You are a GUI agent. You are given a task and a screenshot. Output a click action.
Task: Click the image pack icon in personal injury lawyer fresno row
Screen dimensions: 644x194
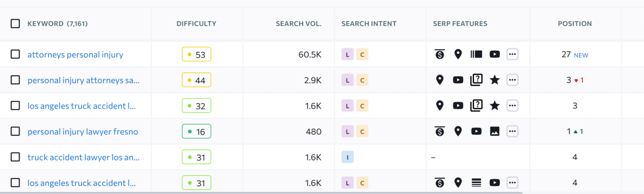[495, 131]
